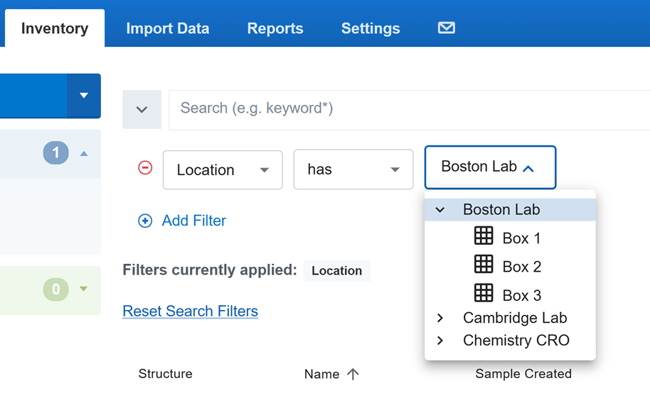This screenshot has height=393, width=650.
Task: Expand the green sidebar section with count 0
Action: coord(84,289)
